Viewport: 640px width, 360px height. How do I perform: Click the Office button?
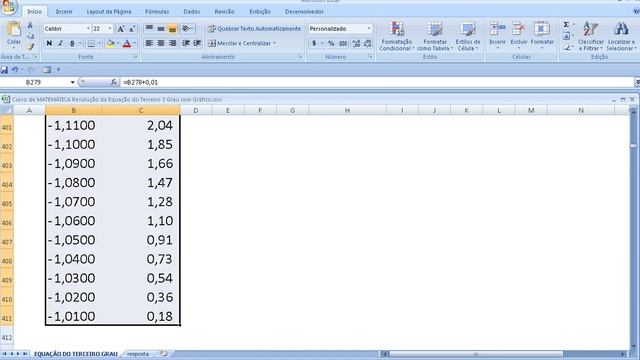tap(8, 6)
